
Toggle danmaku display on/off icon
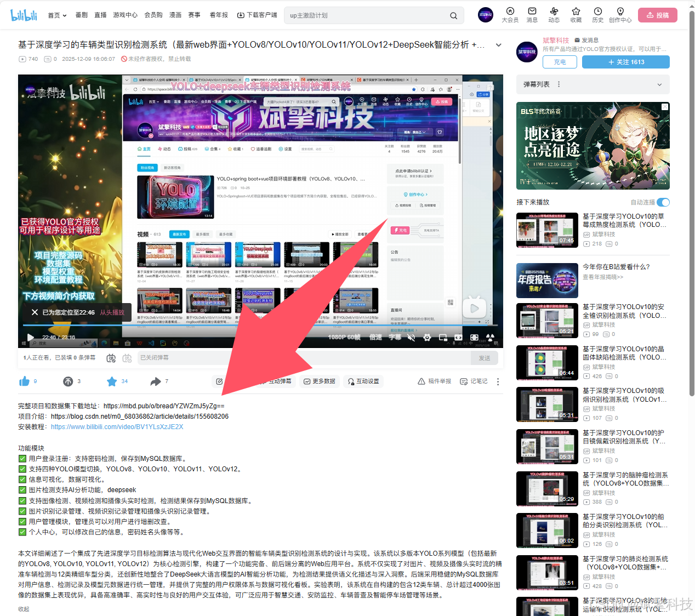(x=111, y=358)
